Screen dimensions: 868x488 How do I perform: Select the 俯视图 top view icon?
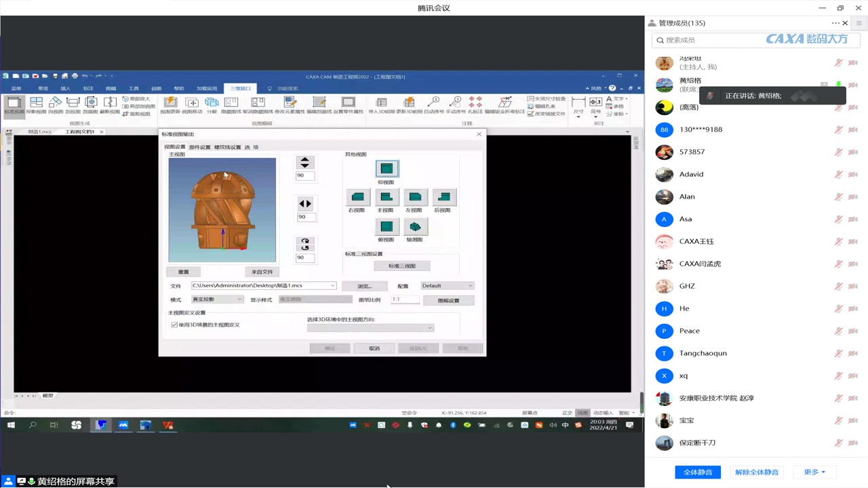point(386,227)
